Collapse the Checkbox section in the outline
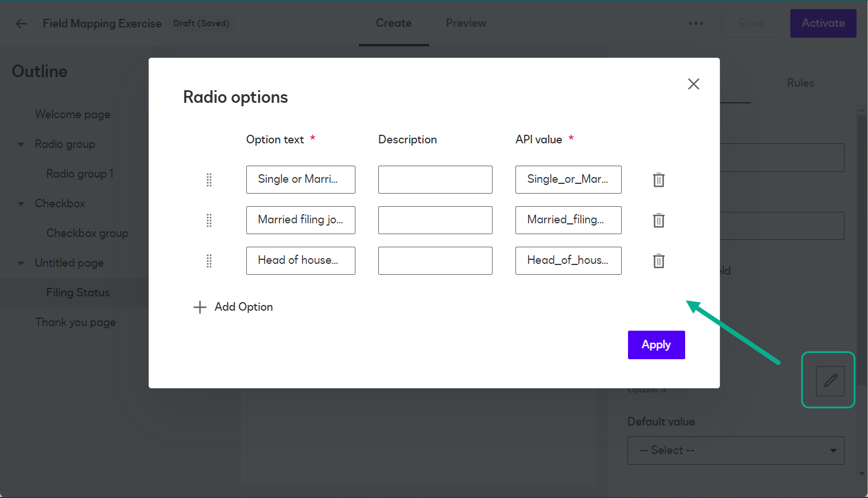This screenshot has height=498, width=868. [21, 203]
